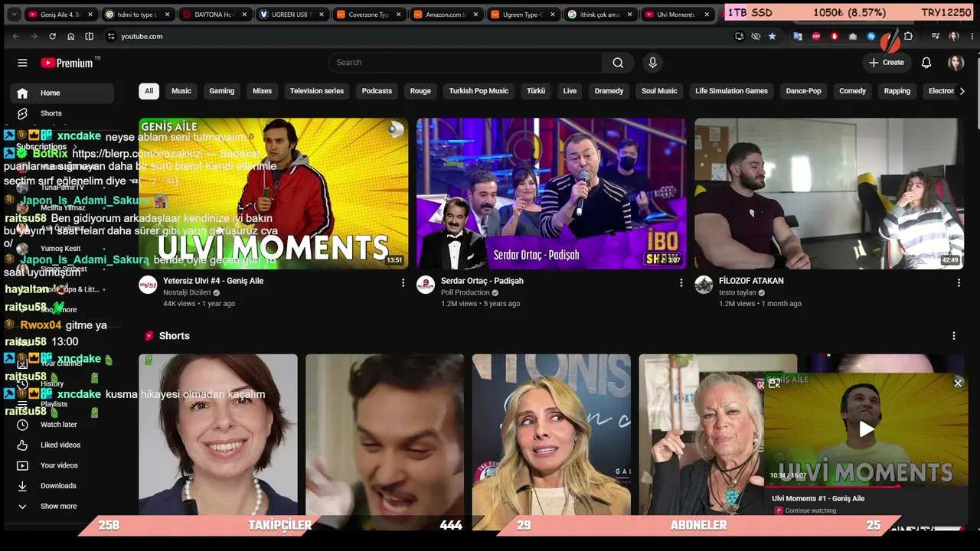Toggle the crossed-eye tracking protection icon
The width and height of the screenshot is (980, 551).
(756, 36)
